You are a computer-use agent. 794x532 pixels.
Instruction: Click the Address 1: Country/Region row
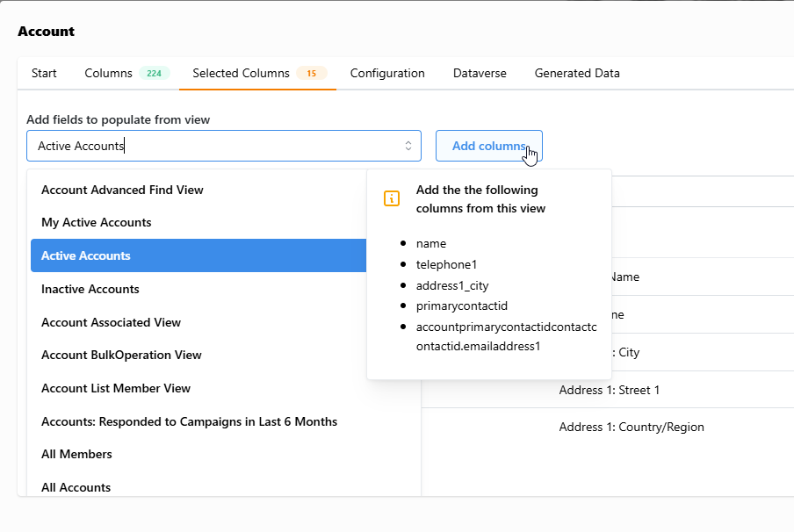pos(608,427)
